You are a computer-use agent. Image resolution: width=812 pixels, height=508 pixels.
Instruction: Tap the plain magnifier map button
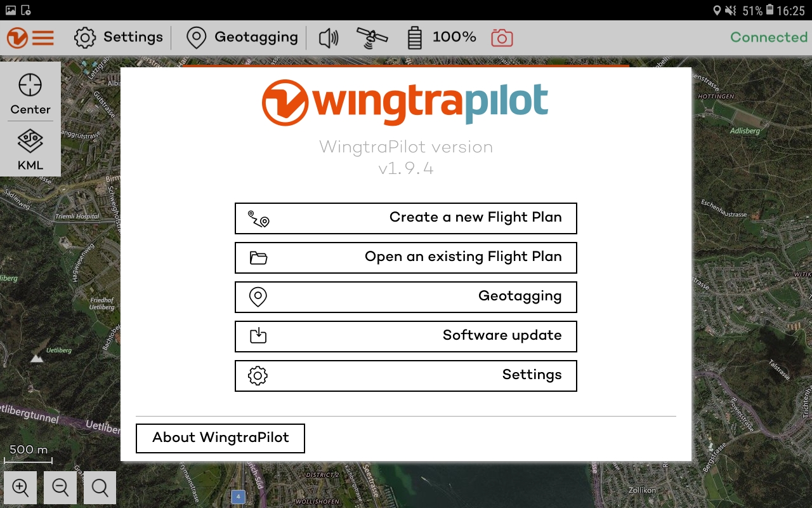point(100,488)
